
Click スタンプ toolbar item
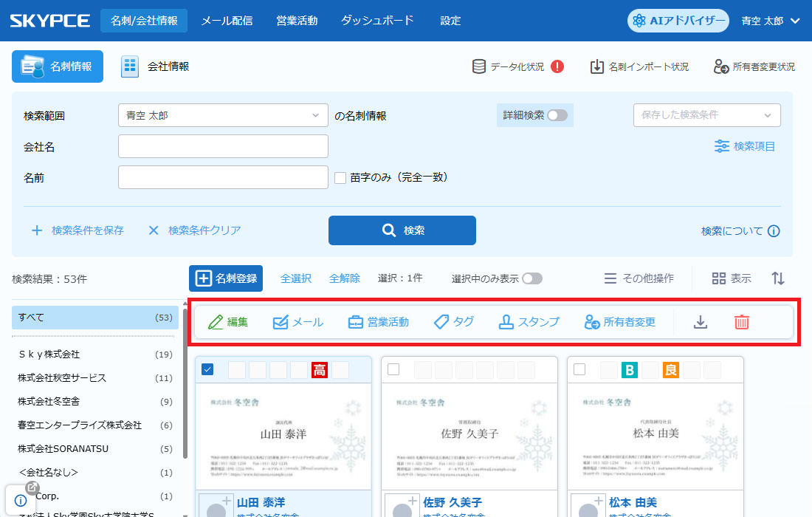tap(529, 322)
